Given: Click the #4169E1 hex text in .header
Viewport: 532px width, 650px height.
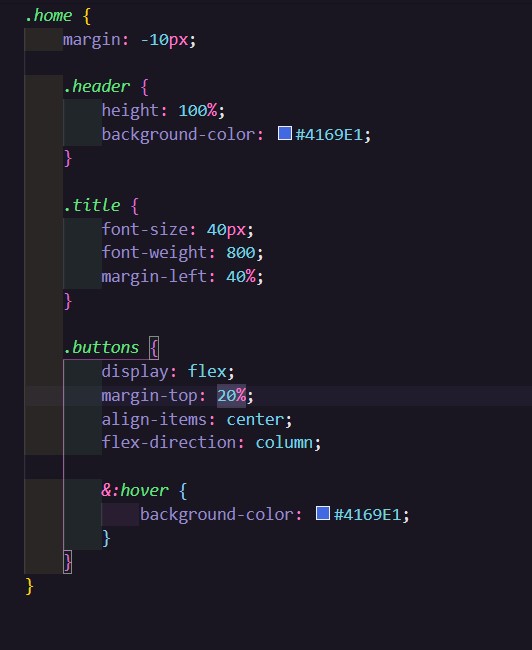Looking at the screenshot, I should coord(329,135).
